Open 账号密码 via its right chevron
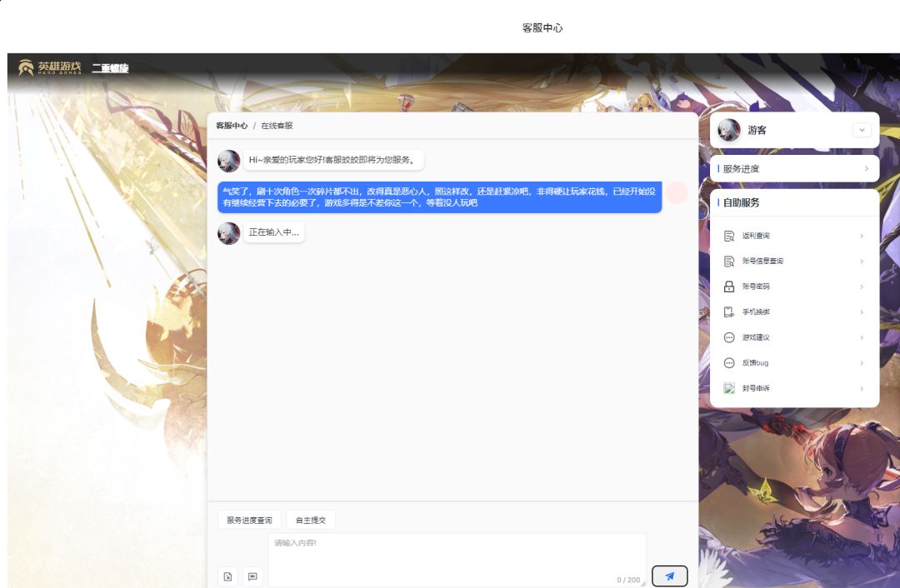Screen dimensions: 900x588 [862, 287]
